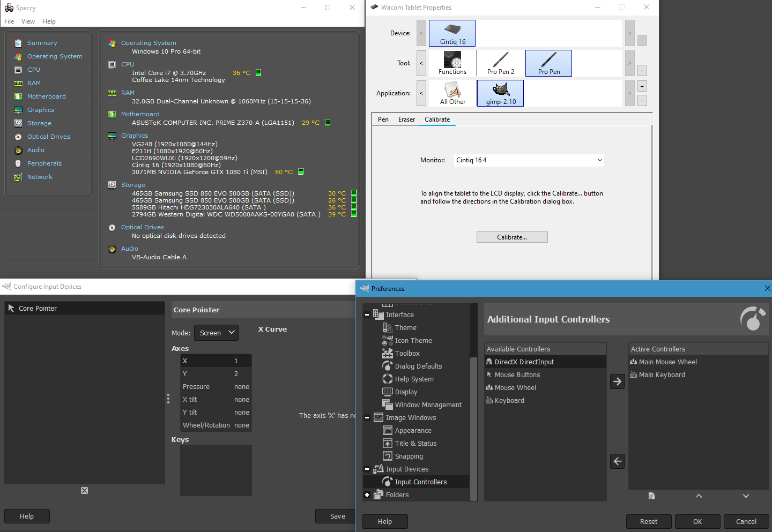Switch to the Pen tab
The height and width of the screenshot is (532, 772).
tap(383, 119)
